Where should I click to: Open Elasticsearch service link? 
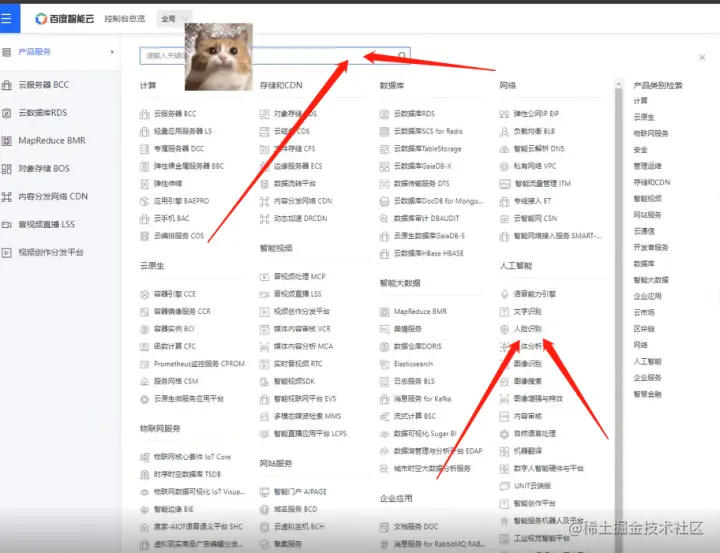click(413, 364)
